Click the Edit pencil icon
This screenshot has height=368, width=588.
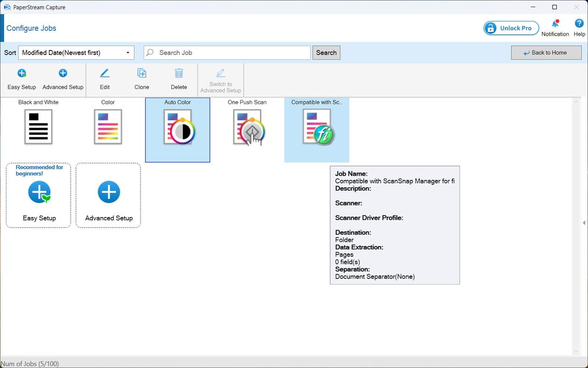click(105, 73)
